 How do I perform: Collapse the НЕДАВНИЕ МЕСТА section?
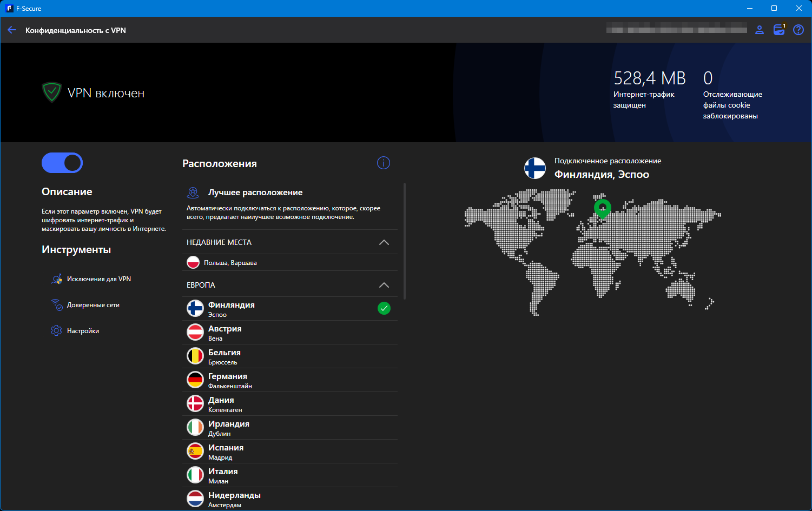coord(384,242)
